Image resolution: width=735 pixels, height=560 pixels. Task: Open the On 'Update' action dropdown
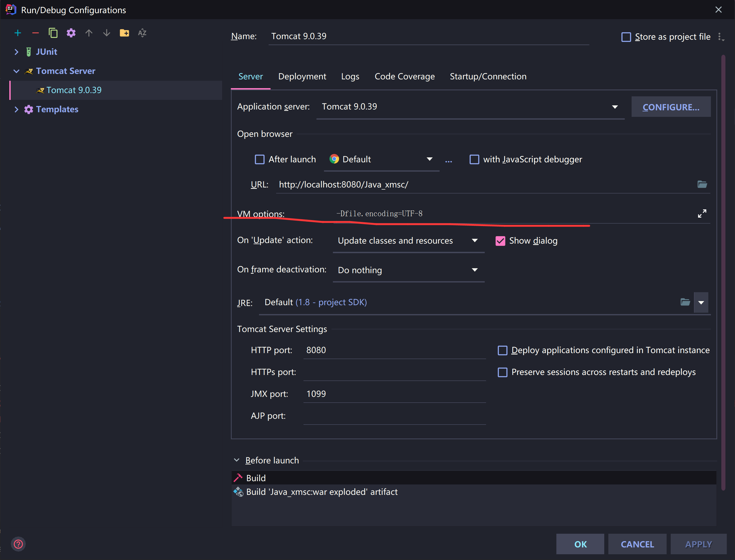[475, 241]
